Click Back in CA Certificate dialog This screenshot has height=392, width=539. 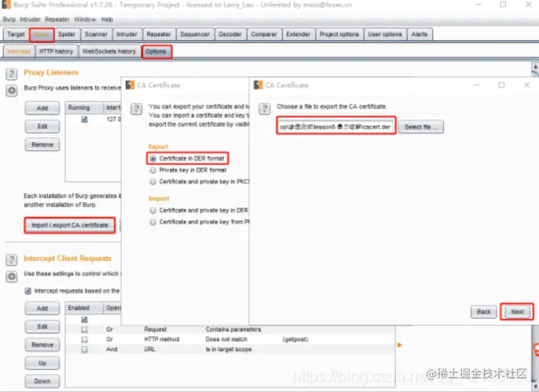click(x=484, y=312)
